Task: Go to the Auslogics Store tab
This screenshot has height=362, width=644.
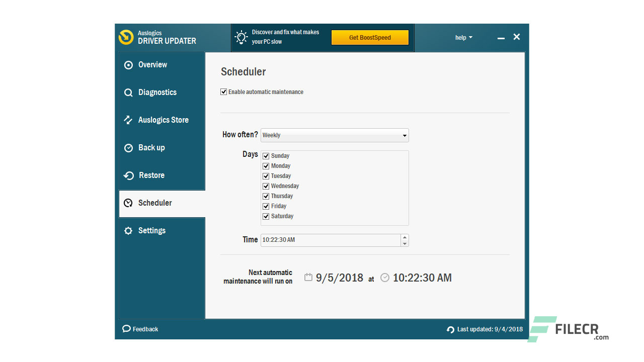Action: coord(162,120)
